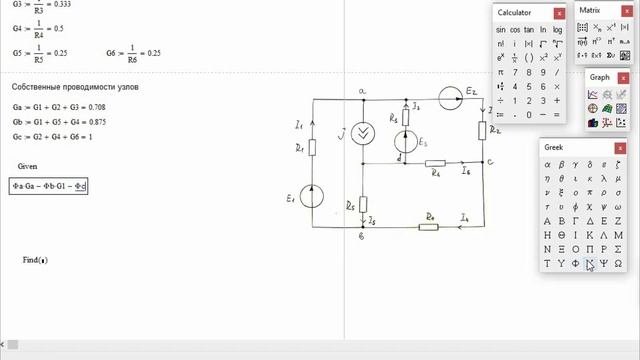
Task: Click the Russian heading Собственные проводимости узлов
Action: [75, 87]
